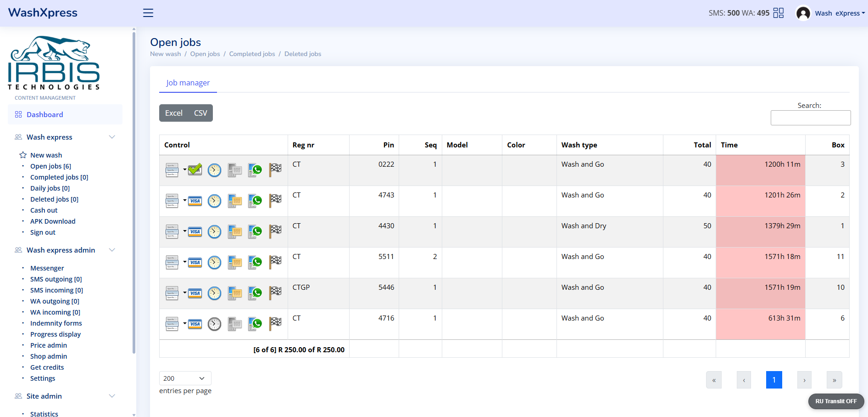Open Settings in the sidebar
Viewport: 868px width, 417px height.
pos(43,378)
